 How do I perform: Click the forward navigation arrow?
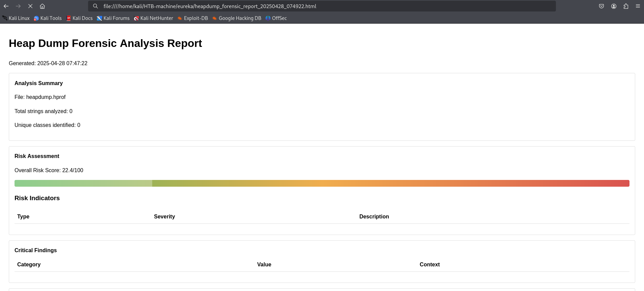[18, 6]
